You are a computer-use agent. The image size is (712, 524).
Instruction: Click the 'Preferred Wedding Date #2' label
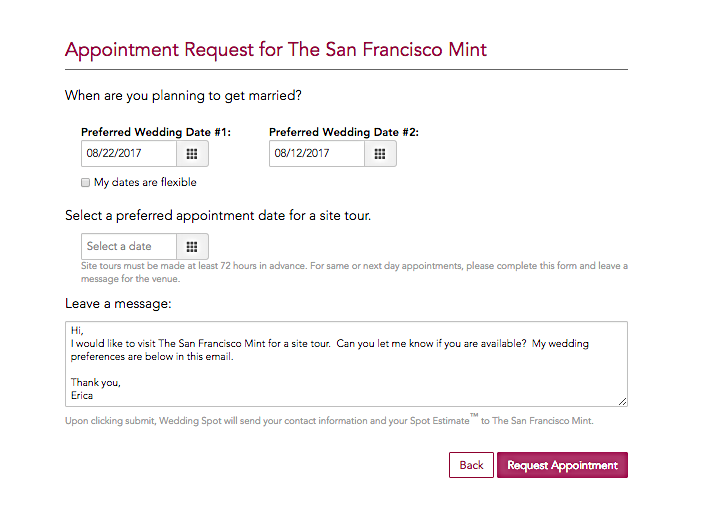[x=344, y=132]
